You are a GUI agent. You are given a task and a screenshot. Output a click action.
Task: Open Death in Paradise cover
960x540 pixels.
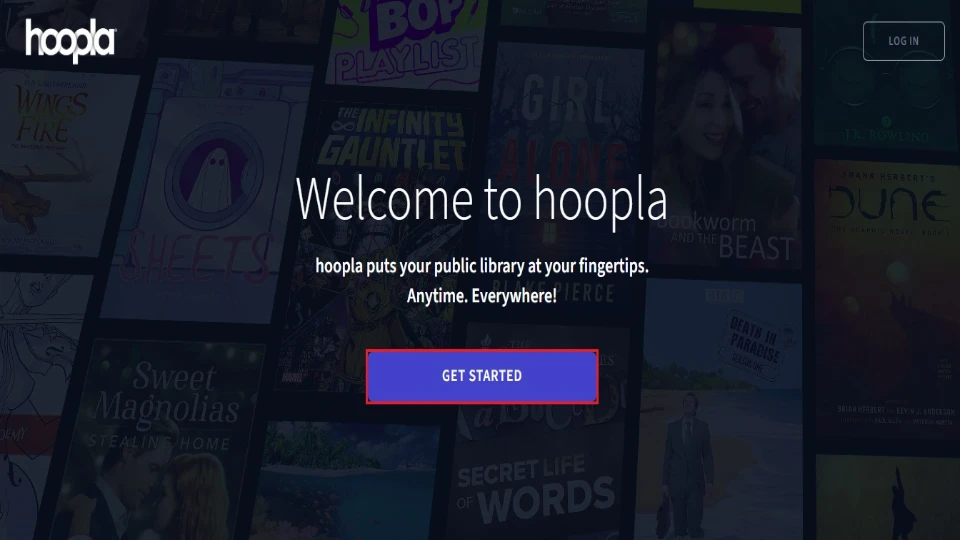(719, 407)
